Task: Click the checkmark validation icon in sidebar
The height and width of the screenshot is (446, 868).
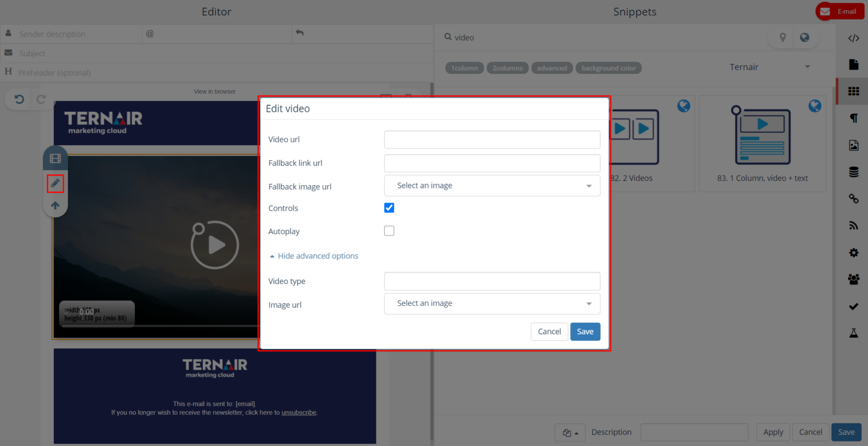Action: click(853, 306)
